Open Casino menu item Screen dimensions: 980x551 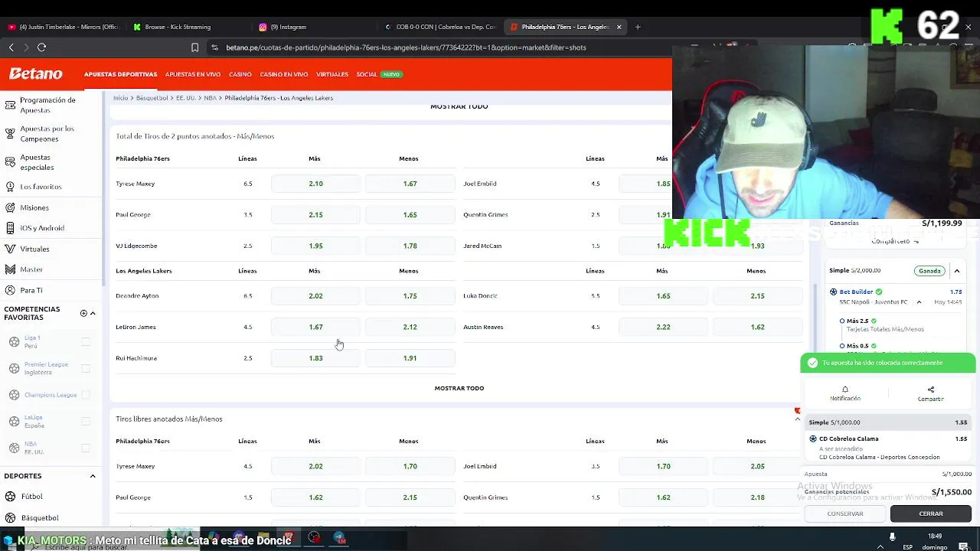[x=240, y=74]
